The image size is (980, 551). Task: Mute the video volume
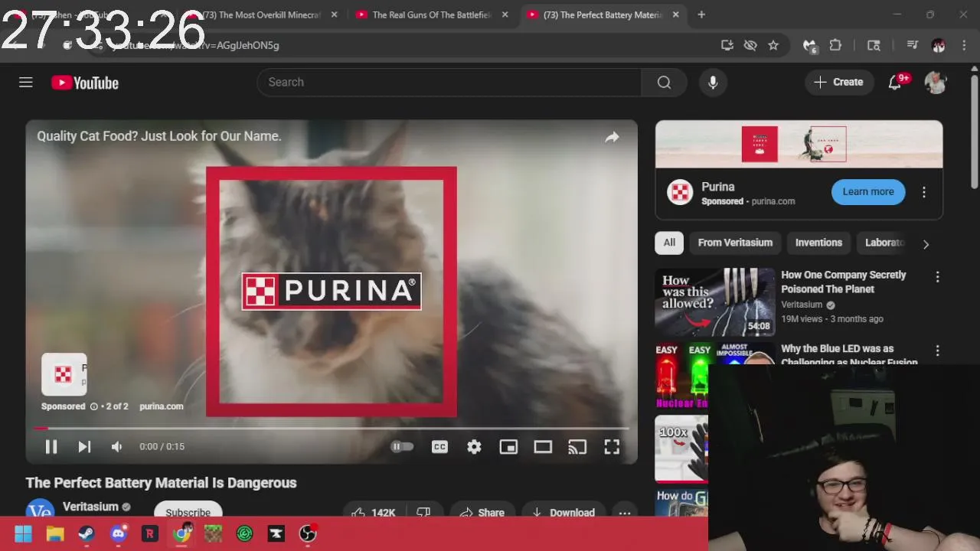point(116,447)
